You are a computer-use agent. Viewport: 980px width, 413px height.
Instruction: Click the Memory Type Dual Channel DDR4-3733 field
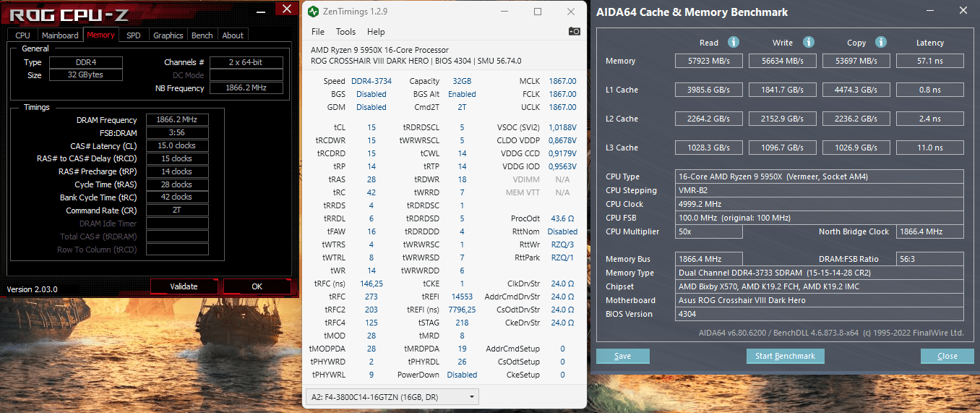click(x=820, y=273)
